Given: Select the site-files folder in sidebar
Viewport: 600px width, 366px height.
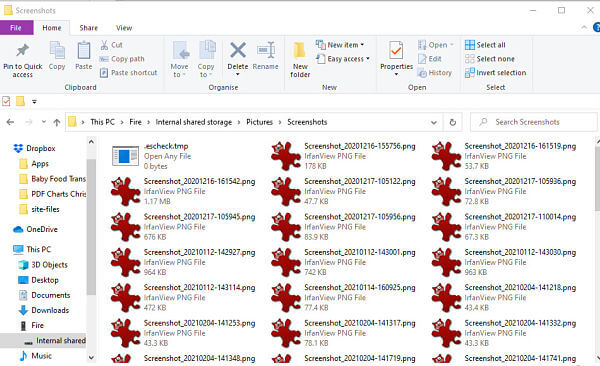Looking at the screenshot, I should [x=45, y=209].
